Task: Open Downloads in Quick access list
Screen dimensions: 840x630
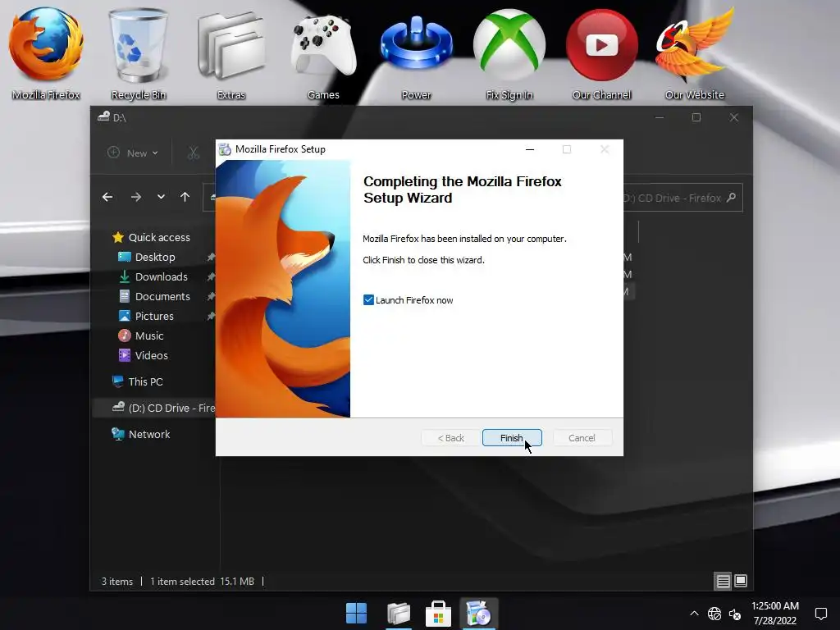Action: [153, 277]
